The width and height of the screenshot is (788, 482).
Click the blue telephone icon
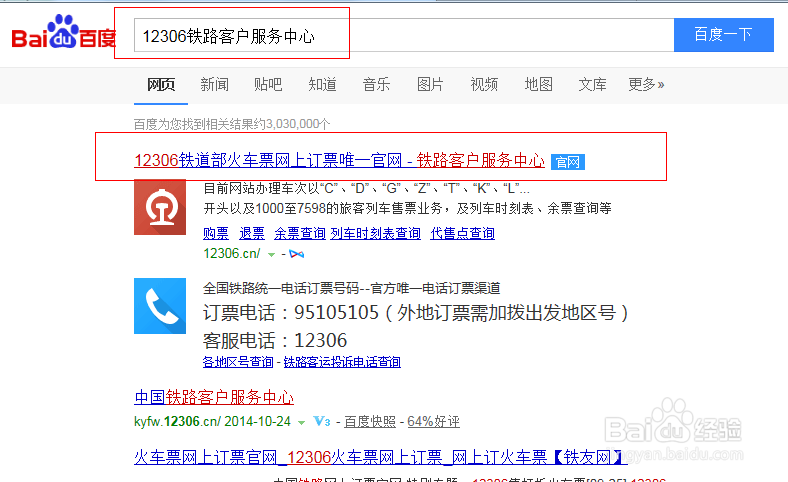click(160, 306)
